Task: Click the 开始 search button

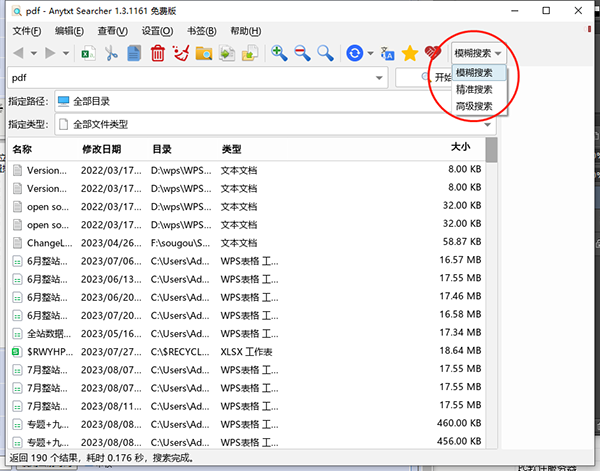Action: pos(424,78)
